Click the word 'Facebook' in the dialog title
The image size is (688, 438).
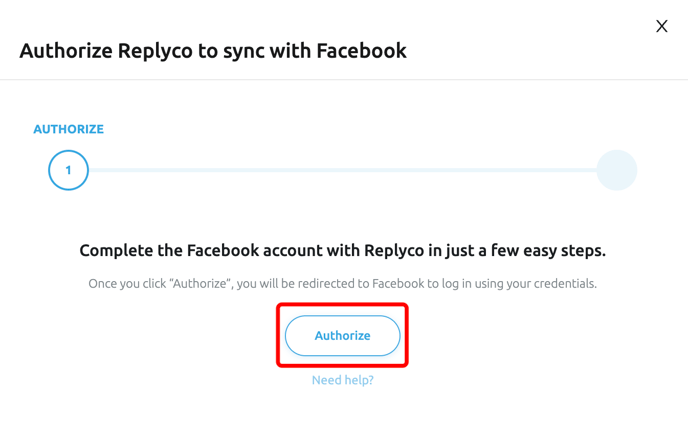coord(361,50)
